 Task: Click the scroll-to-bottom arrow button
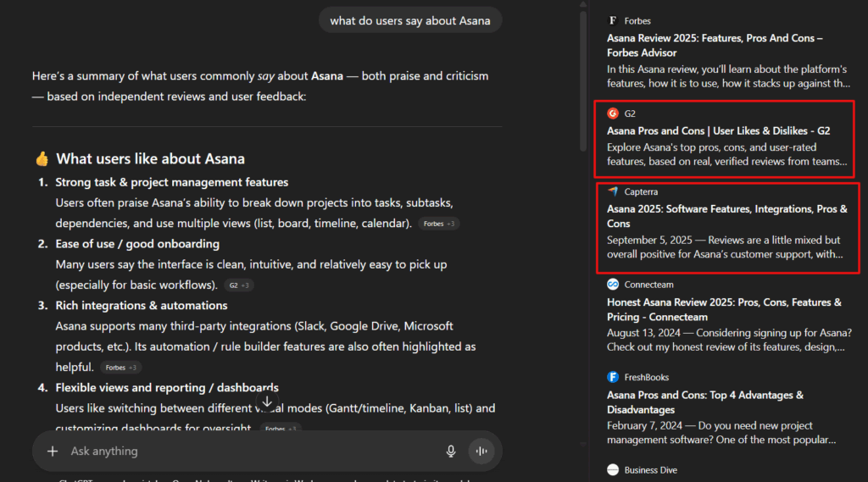click(x=267, y=402)
